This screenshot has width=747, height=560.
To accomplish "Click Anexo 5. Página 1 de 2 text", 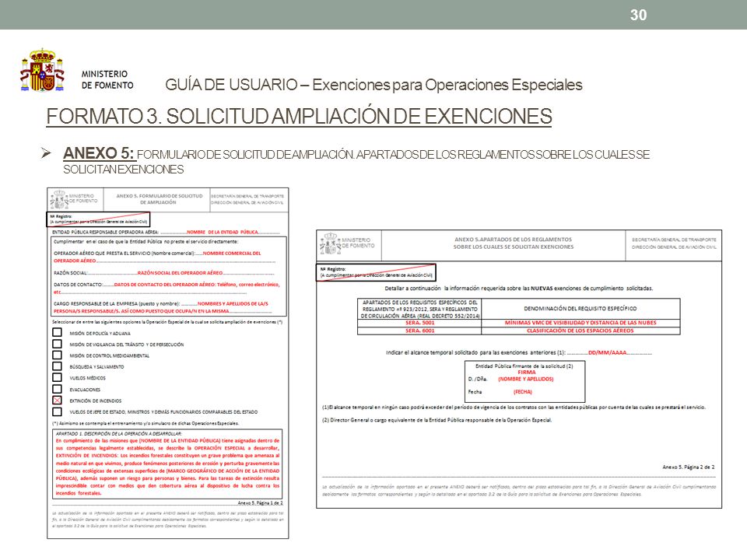I will [260, 503].
